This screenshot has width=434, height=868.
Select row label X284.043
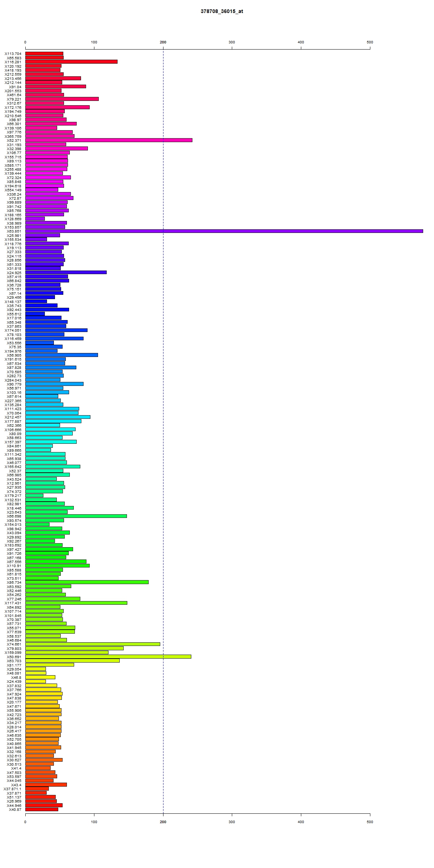[13, 380]
